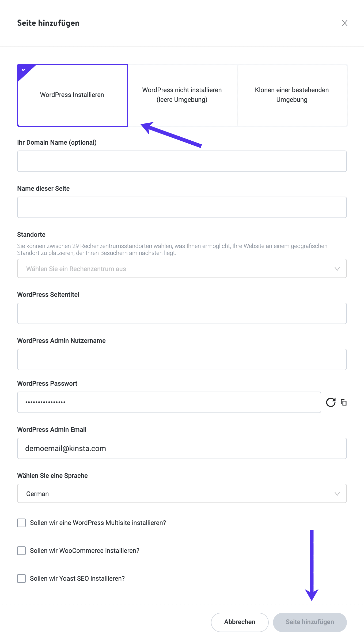Focus the Name dieser Seite field

(182, 207)
